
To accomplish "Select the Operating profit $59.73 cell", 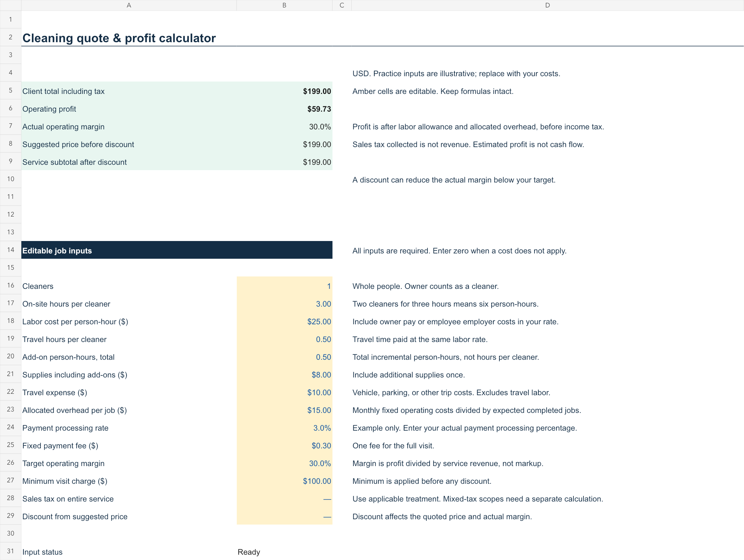I will pyautogui.click(x=284, y=108).
